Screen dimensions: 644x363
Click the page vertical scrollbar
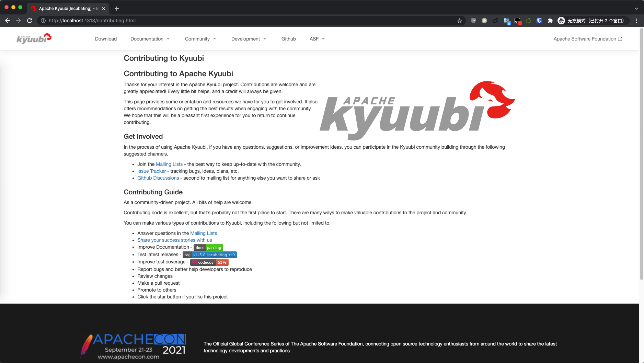[641, 155]
